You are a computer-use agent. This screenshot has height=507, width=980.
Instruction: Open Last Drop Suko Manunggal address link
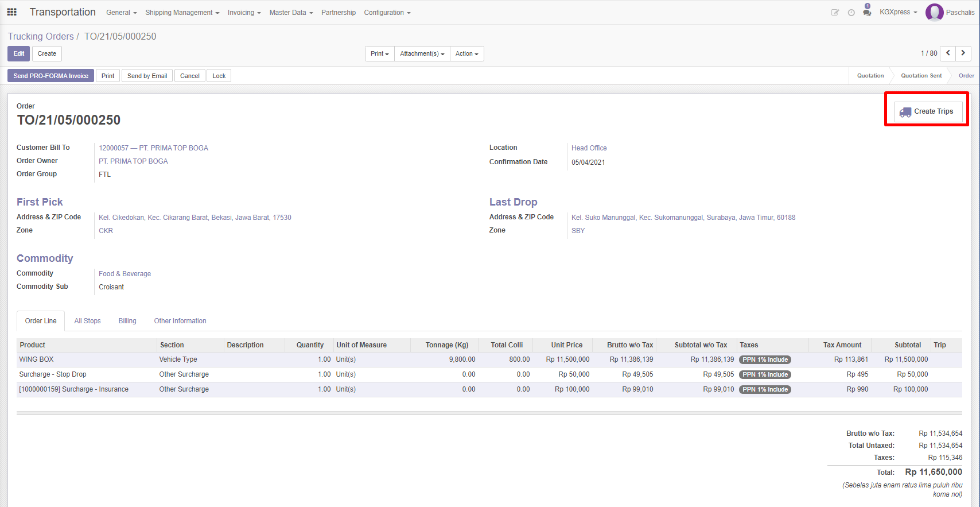click(683, 218)
